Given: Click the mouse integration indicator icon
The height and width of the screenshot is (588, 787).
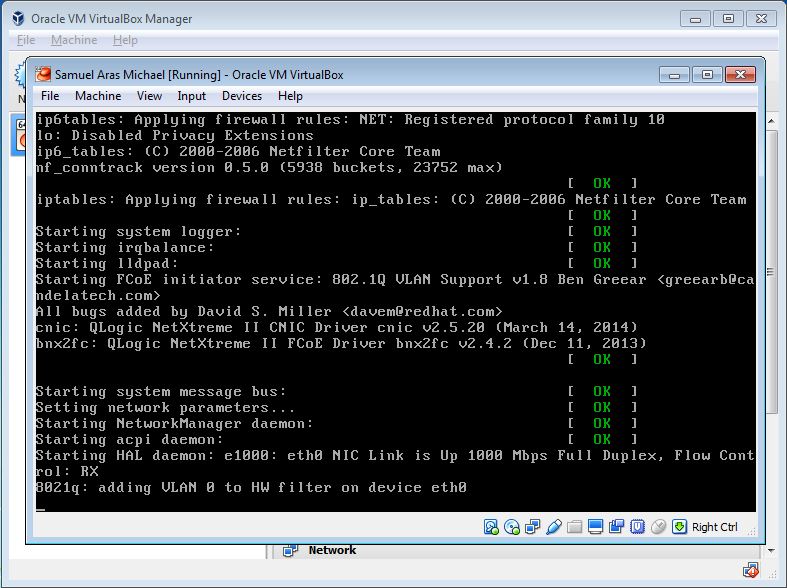Looking at the screenshot, I should pos(659,527).
